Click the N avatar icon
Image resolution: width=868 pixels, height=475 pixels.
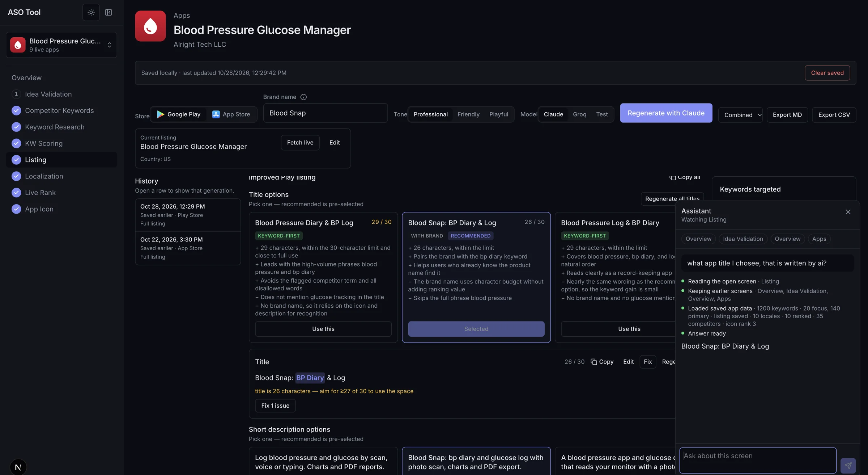(18, 467)
